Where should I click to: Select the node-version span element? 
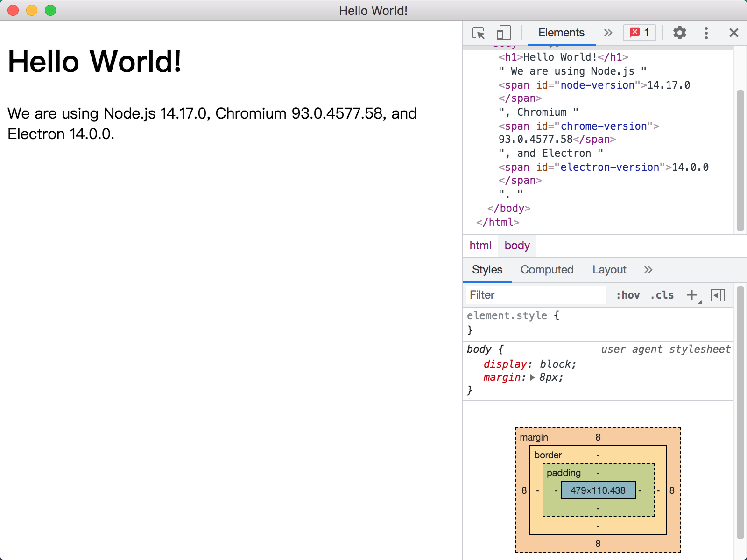point(594,91)
